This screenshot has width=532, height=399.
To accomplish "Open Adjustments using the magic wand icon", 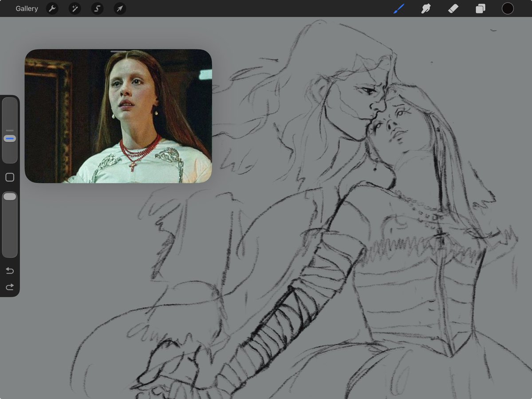I will tap(74, 8).
